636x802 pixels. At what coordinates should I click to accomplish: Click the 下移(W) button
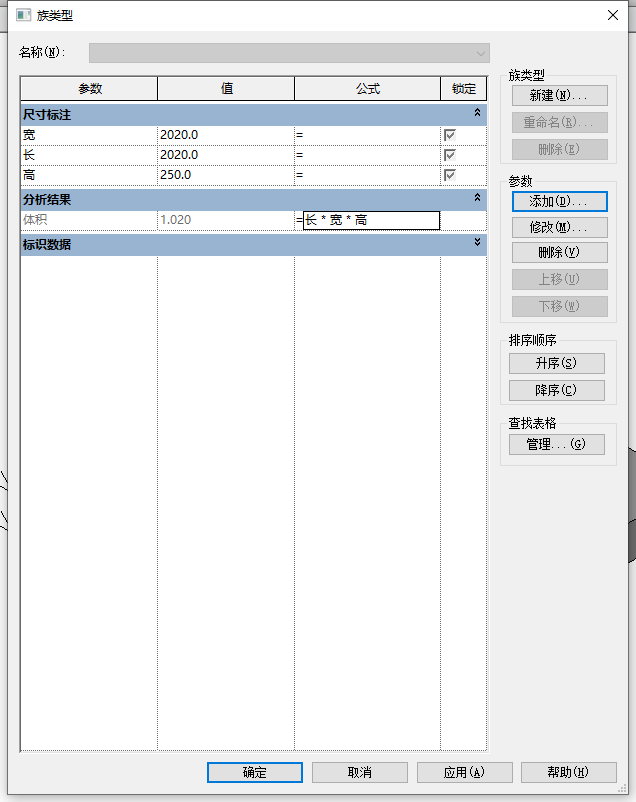pos(560,306)
